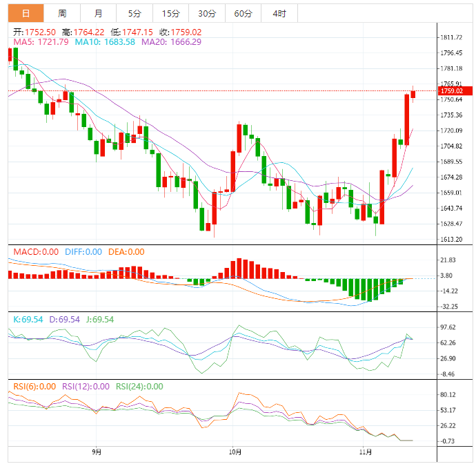The height and width of the screenshot is (464, 476).
Task: Click the 1659.01 price axis label
Action: [451, 193]
